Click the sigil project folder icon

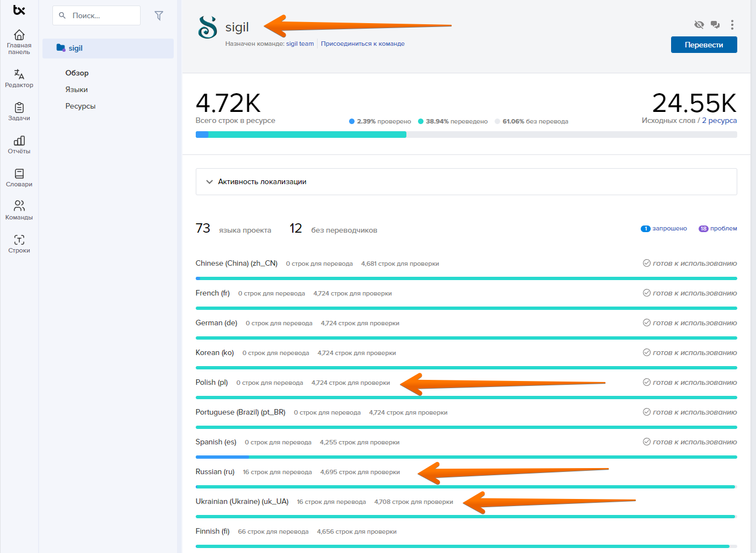[x=61, y=48]
